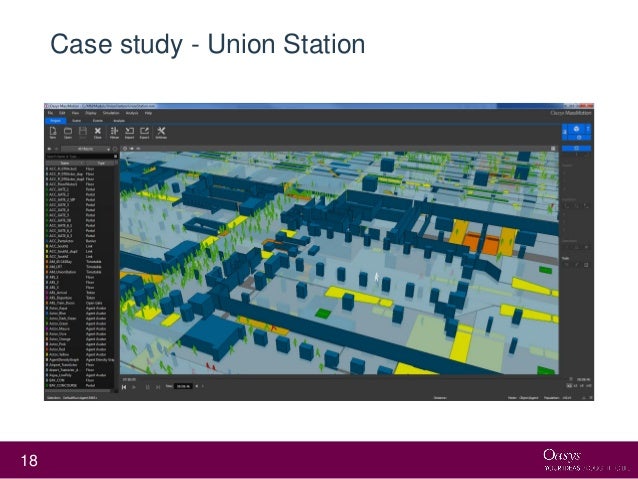This screenshot has width=638, height=479.
Task: Sort list by Type column header
Action: tap(101, 163)
